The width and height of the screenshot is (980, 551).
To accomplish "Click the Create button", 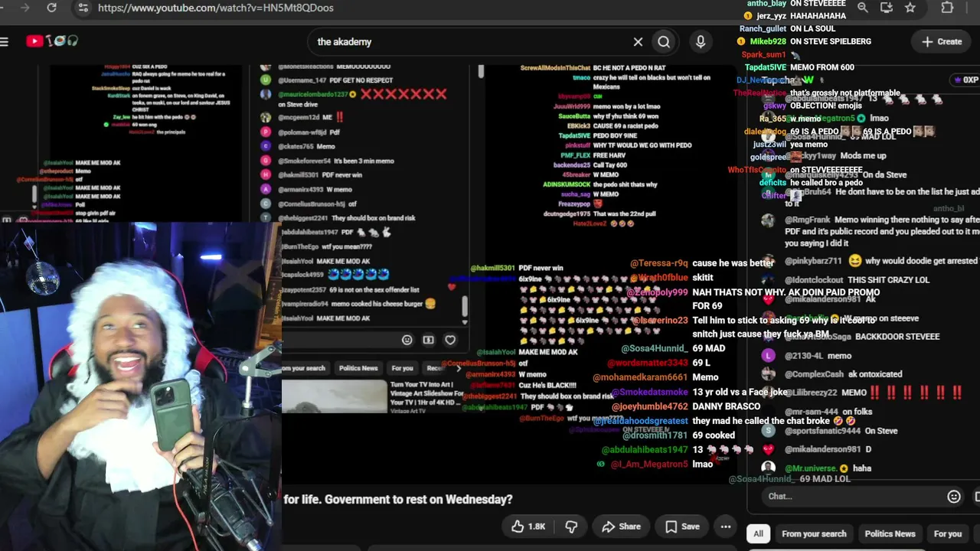I will (x=942, y=41).
